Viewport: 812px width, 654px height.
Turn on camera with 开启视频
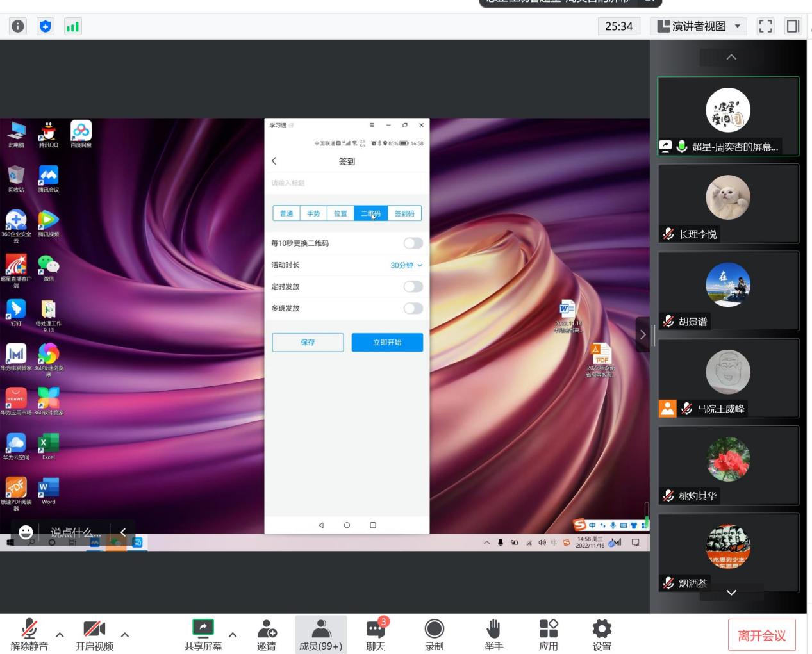point(94,634)
